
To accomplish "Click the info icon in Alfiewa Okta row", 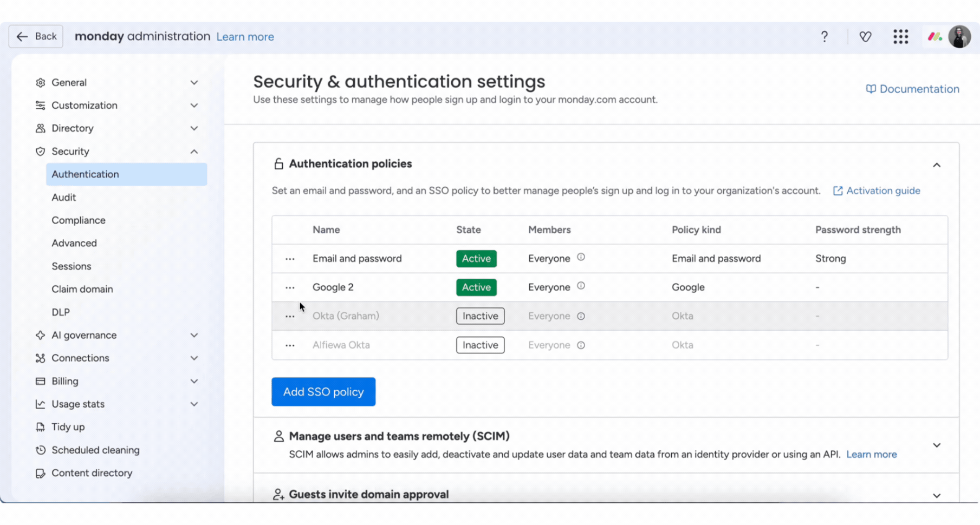I will [x=581, y=345].
